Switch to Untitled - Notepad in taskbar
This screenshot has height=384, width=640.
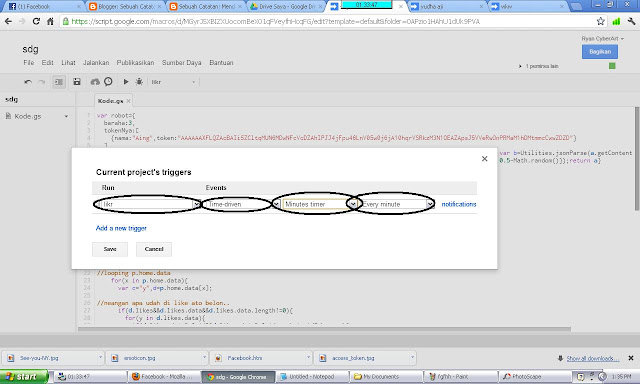coord(313,377)
